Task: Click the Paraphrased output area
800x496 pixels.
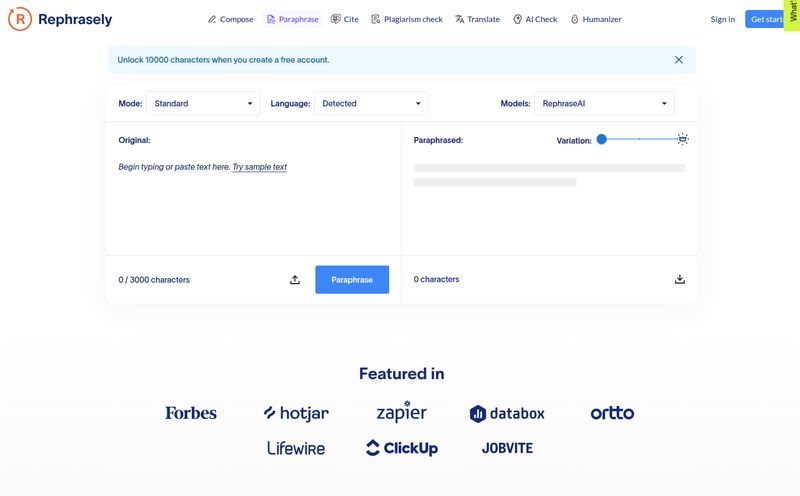Action: [549, 204]
